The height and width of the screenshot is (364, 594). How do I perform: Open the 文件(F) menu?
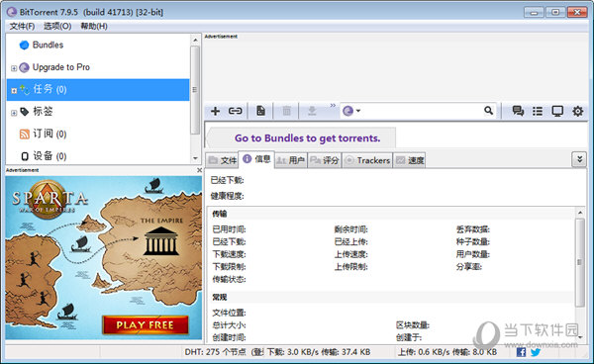click(22, 26)
